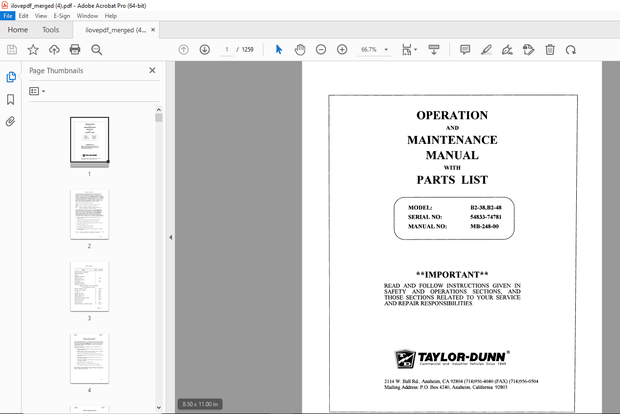Open thumbnail options dropdown menu
The width and height of the screenshot is (620, 414).
click(37, 91)
